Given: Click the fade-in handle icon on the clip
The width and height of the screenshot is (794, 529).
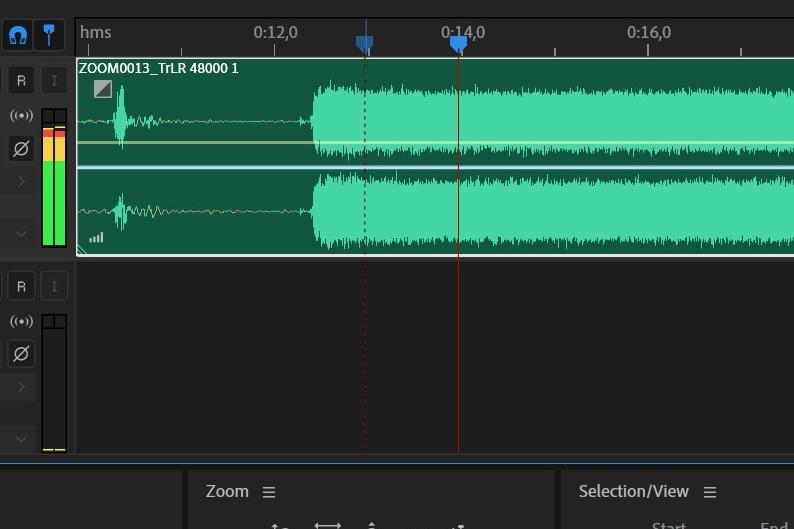Looking at the screenshot, I should [103, 89].
